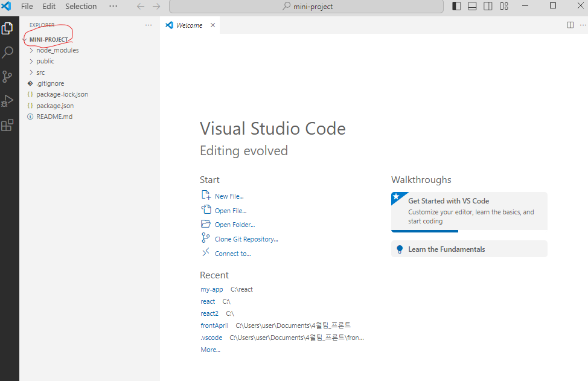The height and width of the screenshot is (381, 588).
Task: Open the Search view in activity bar
Action: 7,53
